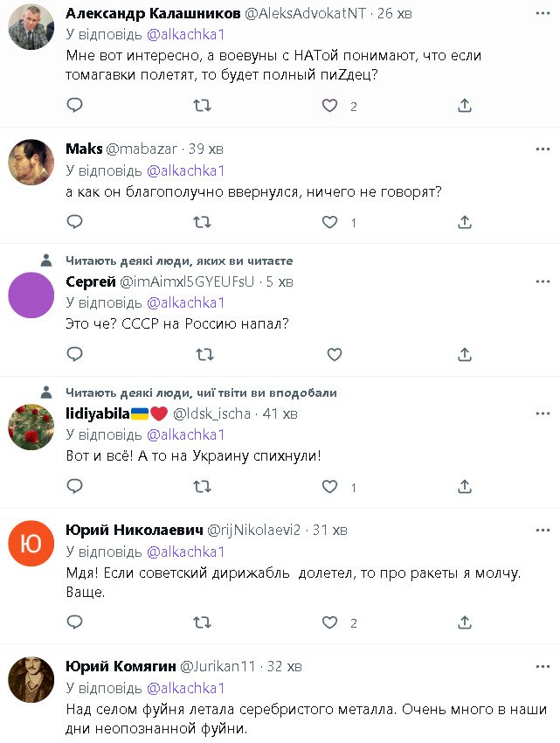
Task: Open Юрий Комягин's avatar
Action: click(x=31, y=679)
